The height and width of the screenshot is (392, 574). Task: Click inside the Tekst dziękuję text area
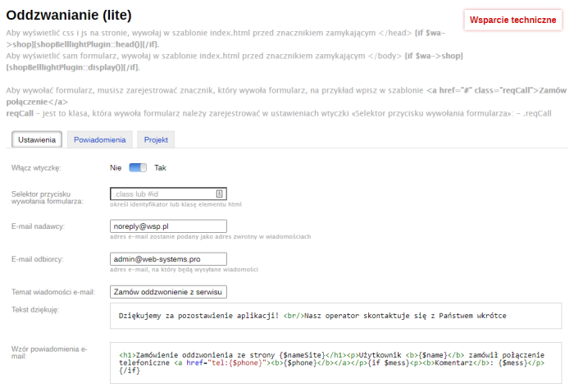click(x=335, y=315)
